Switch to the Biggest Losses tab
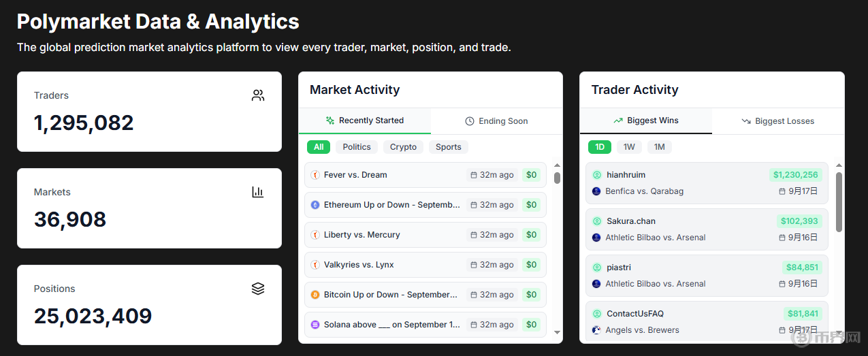The height and width of the screenshot is (356, 868). coord(778,121)
